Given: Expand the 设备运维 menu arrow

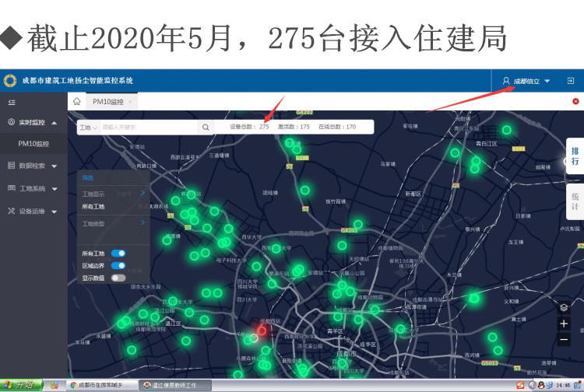Looking at the screenshot, I should tap(55, 212).
